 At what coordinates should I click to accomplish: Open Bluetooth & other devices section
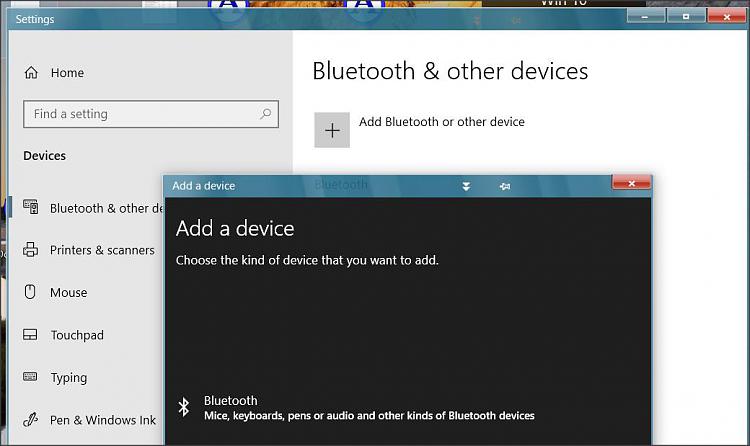(93, 208)
